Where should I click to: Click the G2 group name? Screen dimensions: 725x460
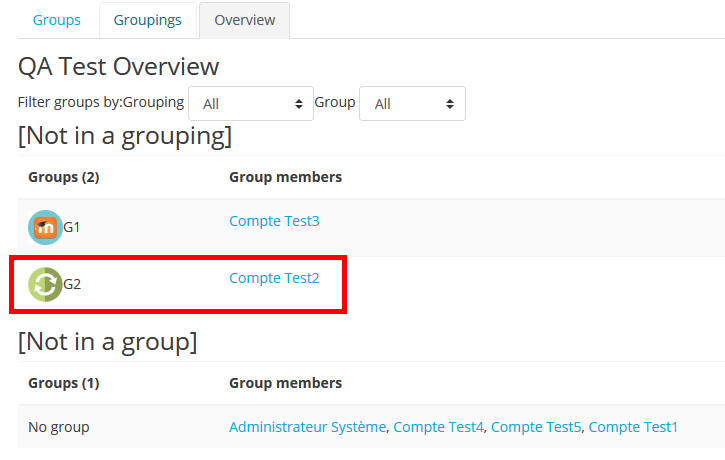coord(72,284)
